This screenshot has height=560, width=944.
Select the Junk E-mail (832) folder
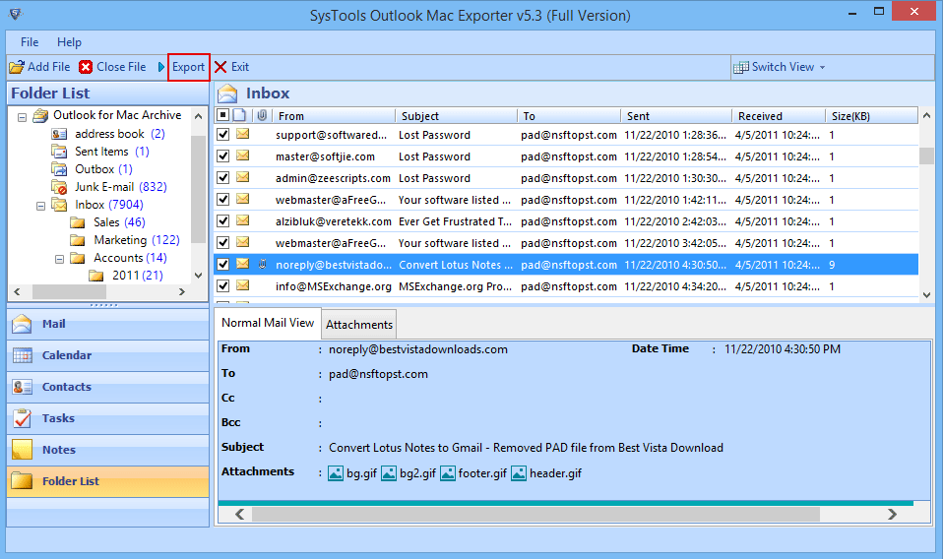tap(120, 187)
